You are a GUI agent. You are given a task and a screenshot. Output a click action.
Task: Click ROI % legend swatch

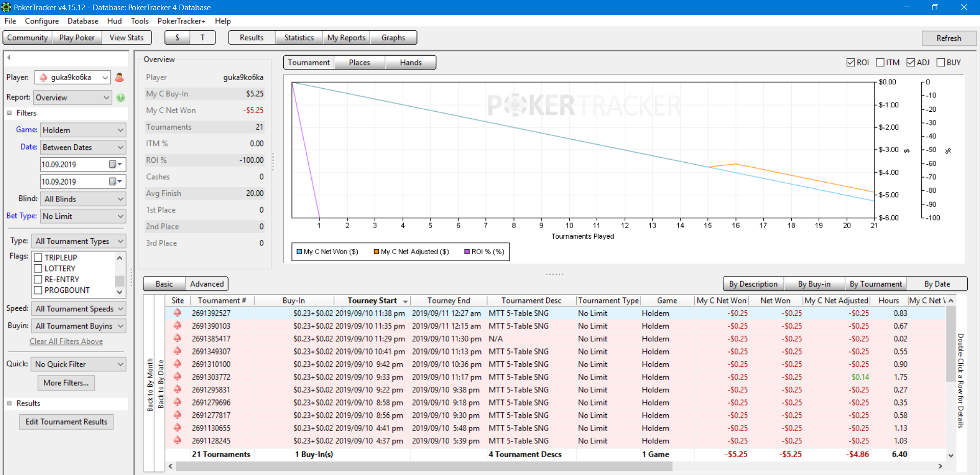click(467, 252)
